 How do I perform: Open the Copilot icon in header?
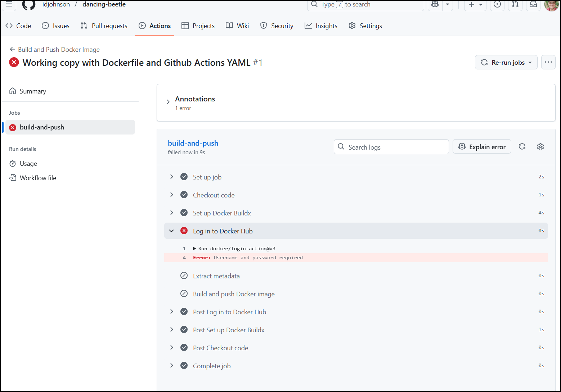(x=435, y=4)
